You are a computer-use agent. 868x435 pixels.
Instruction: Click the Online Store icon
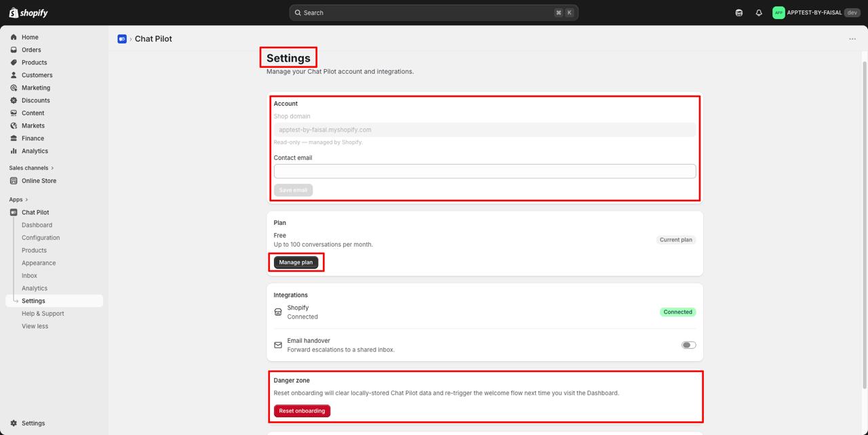click(14, 181)
